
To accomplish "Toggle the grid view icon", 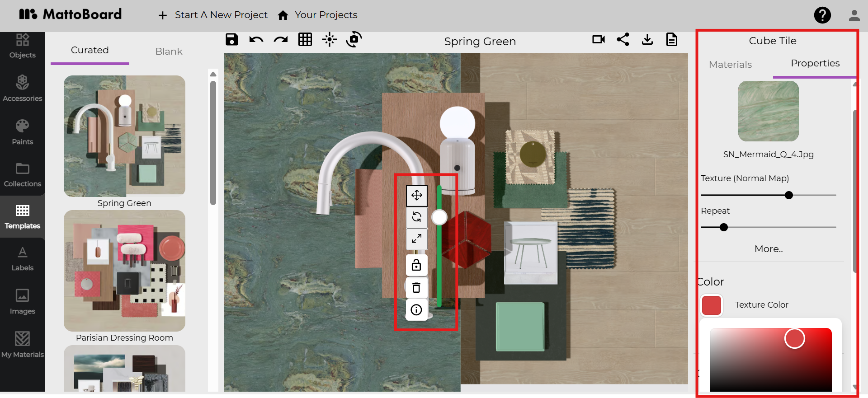I will [x=305, y=40].
